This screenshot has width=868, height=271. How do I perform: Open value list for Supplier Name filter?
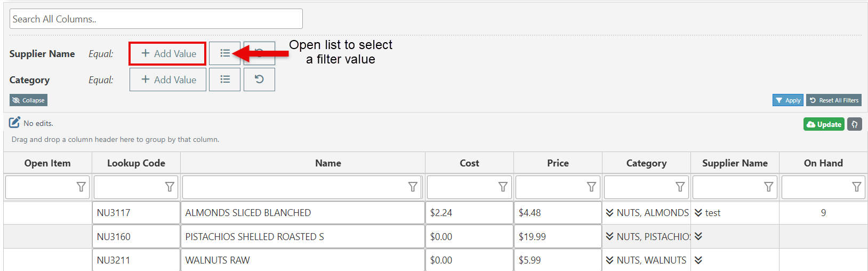click(224, 53)
